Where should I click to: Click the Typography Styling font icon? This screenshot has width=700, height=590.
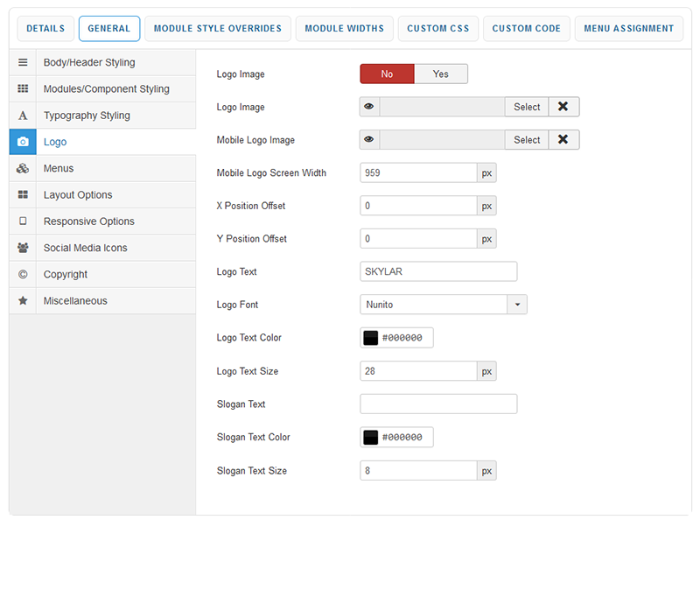(23, 116)
